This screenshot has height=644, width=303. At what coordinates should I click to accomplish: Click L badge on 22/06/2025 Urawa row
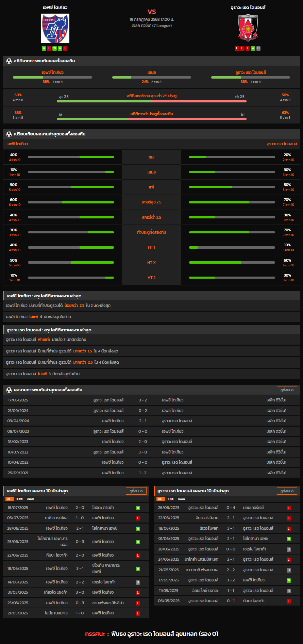289,518
